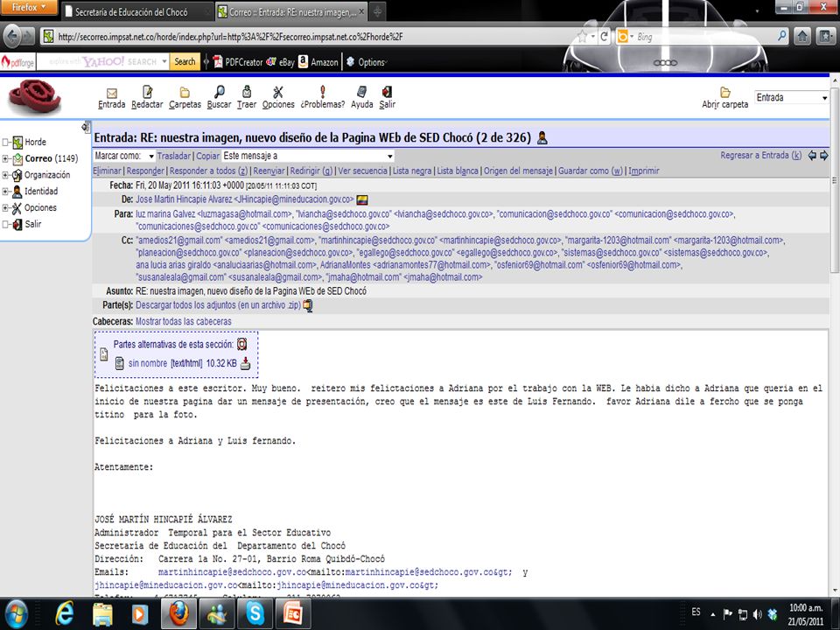Screen dimensions: 840x630
Task: Select the 'Correo :: Entrada' browser tab
Action: pos(292,11)
